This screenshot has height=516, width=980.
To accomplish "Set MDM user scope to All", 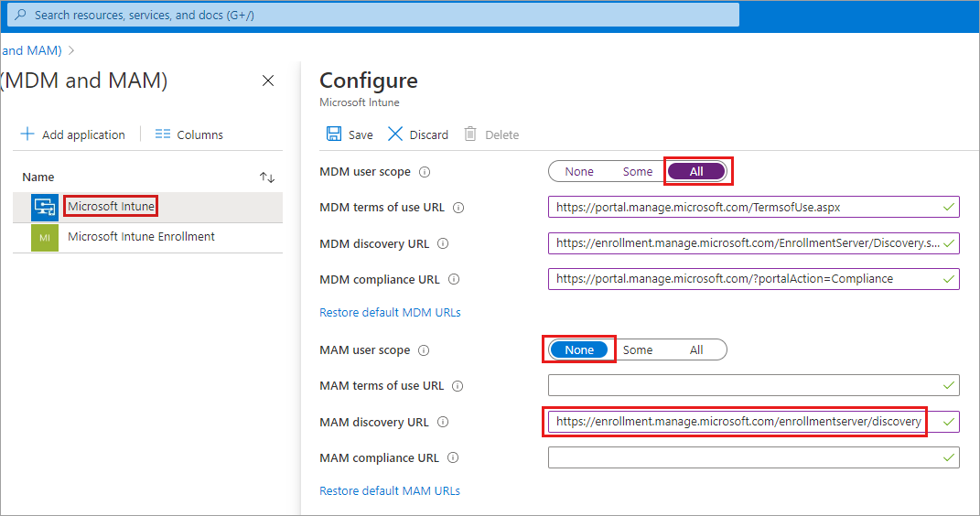I will coord(696,172).
